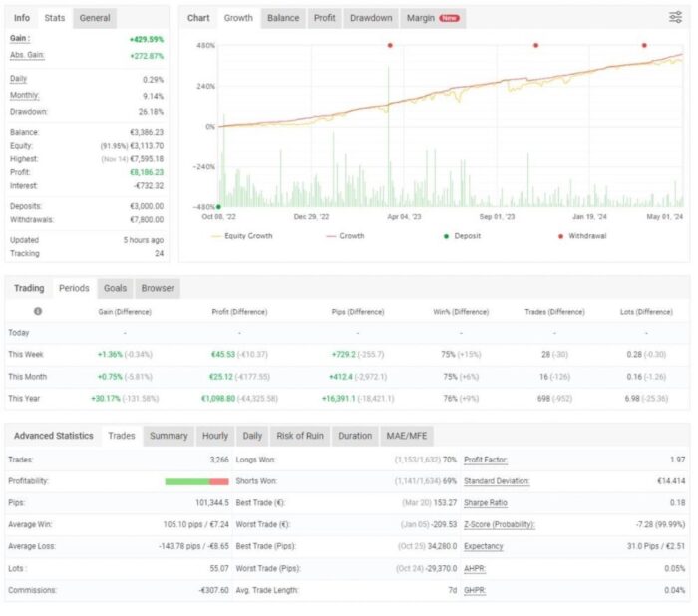Switch to the General tab
This screenshot has width=698, height=616.
pos(95,18)
